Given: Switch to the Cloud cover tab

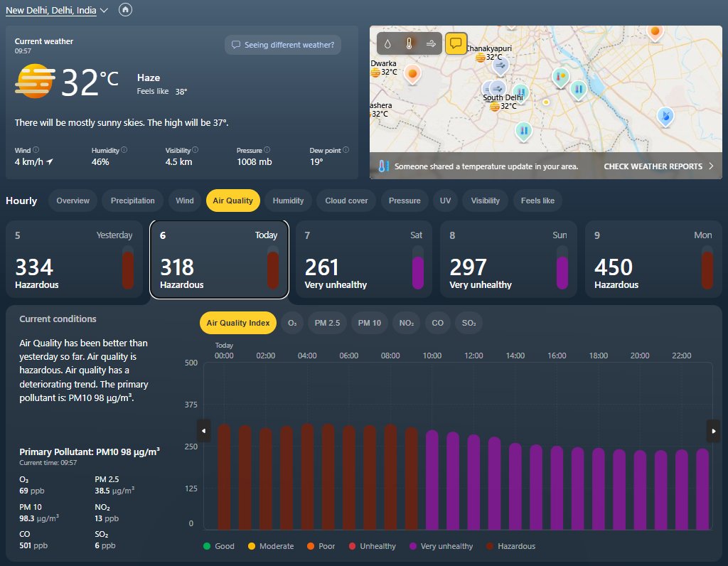Looking at the screenshot, I should 346,201.
